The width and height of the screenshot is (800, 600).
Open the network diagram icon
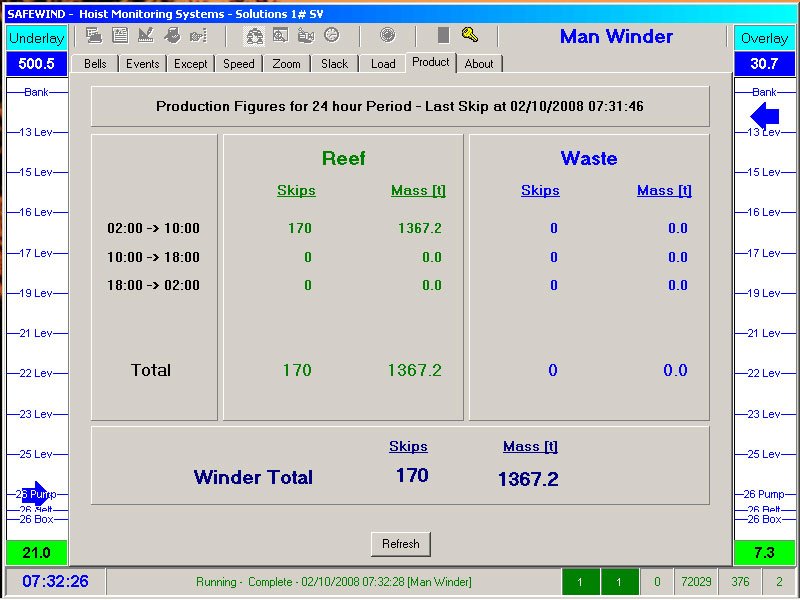[255, 36]
